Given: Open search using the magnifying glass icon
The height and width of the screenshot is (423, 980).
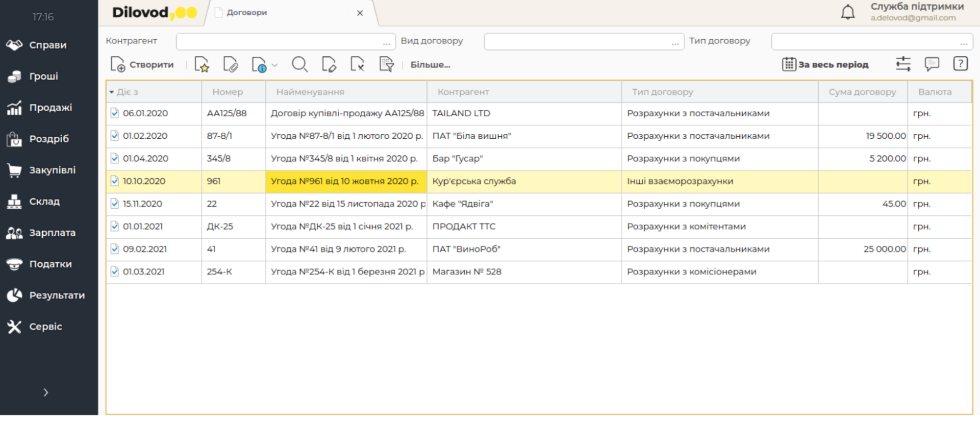Looking at the screenshot, I should pyautogui.click(x=300, y=65).
